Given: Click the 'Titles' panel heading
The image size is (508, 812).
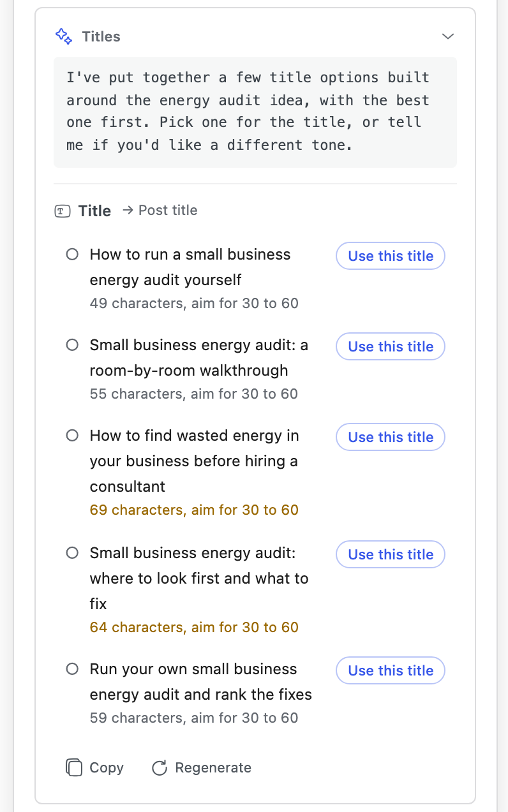Looking at the screenshot, I should pyautogui.click(x=101, y=36).
